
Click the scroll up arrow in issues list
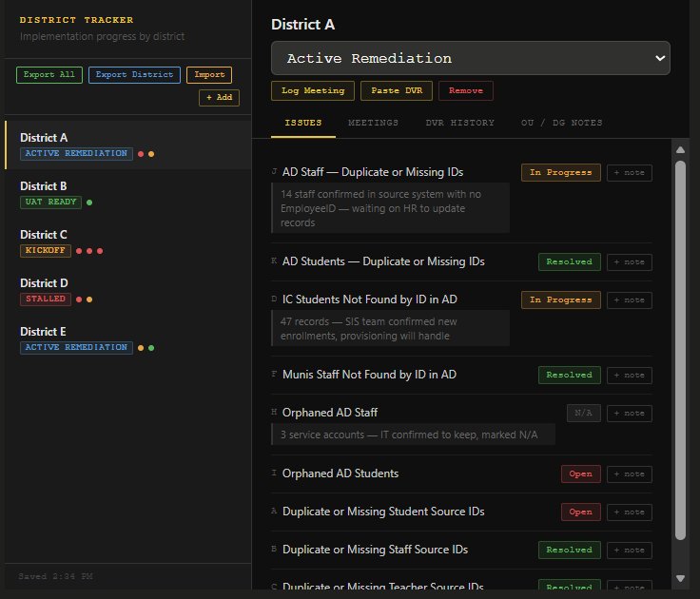click(x=680, y=150)
